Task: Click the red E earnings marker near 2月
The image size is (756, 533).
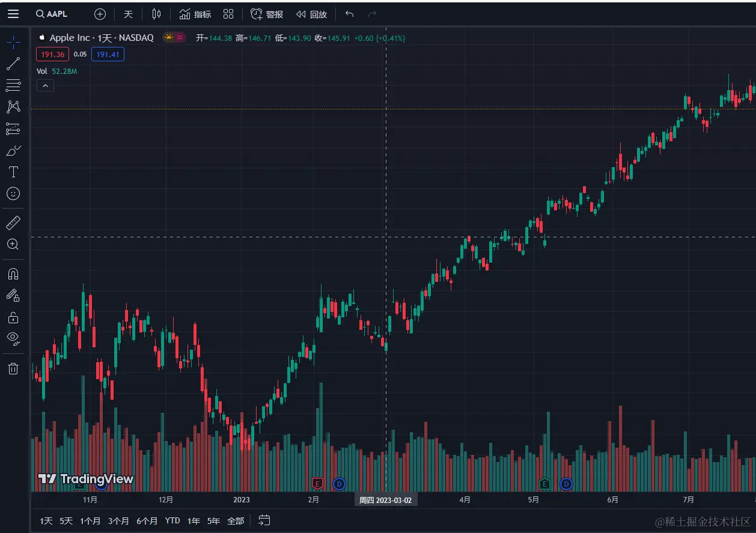Action: coord(317,483)
